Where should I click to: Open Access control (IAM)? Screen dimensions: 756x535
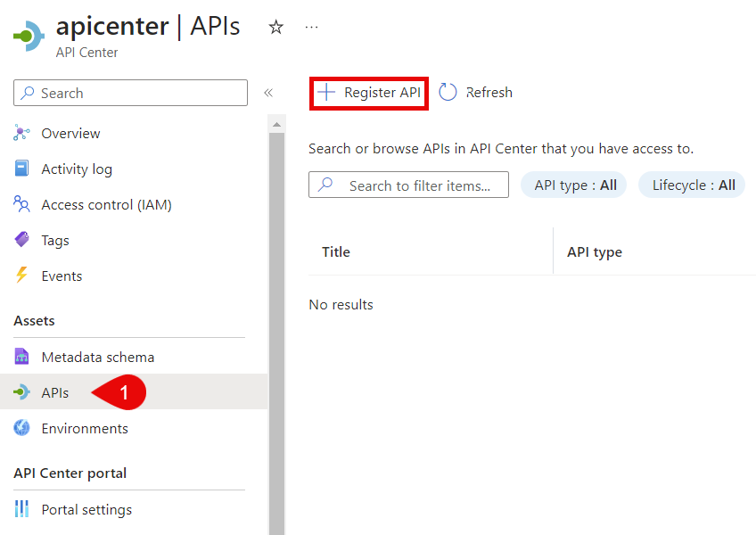[x=107, y=205]
